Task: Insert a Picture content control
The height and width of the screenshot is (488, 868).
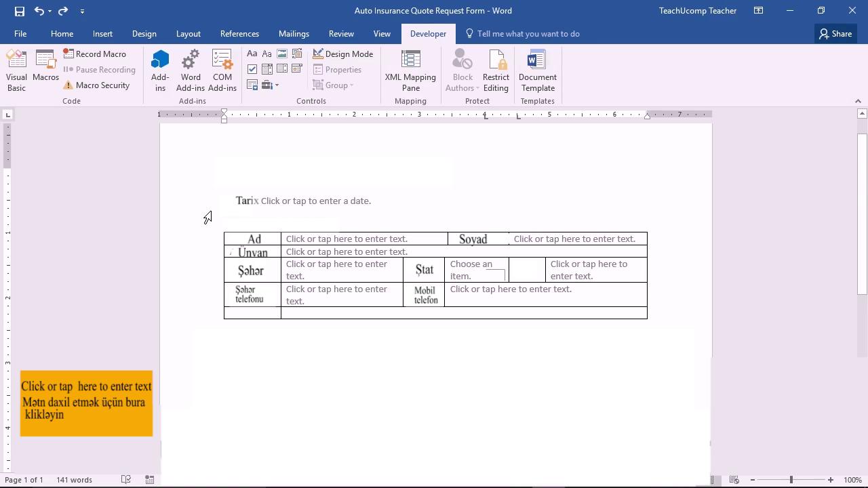Action: point(282,54)
